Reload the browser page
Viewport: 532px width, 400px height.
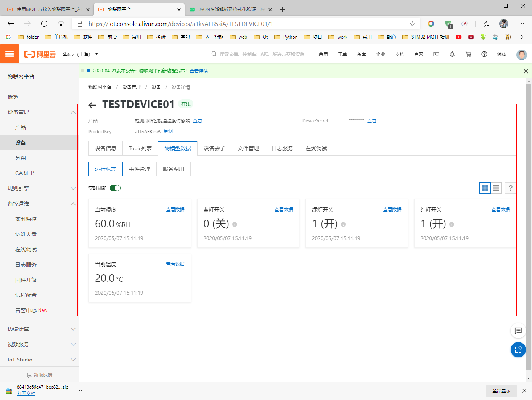(44, 24)
